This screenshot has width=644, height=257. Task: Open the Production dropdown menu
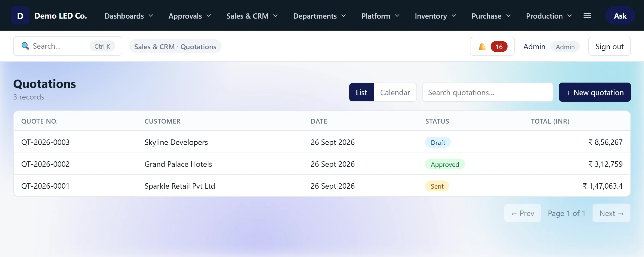[x=549, y=16]
